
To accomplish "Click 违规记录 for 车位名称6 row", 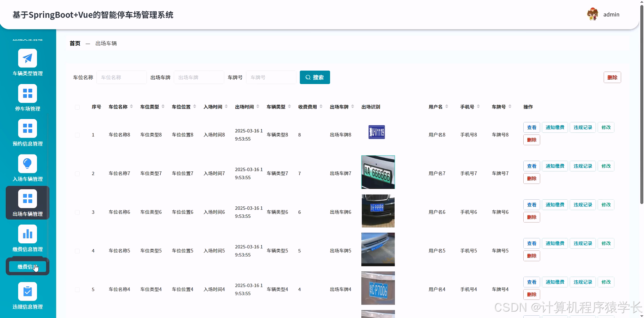I will (x=583, y=205).
